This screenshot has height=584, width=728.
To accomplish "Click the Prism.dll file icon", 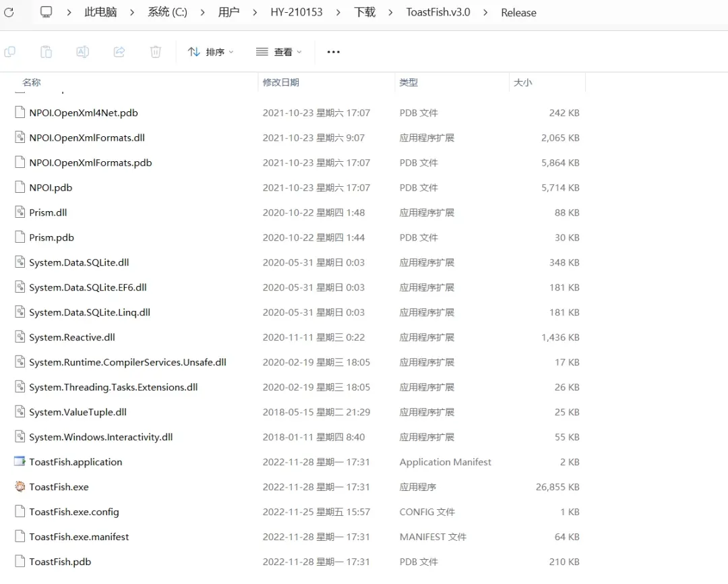I will point(20,212).
